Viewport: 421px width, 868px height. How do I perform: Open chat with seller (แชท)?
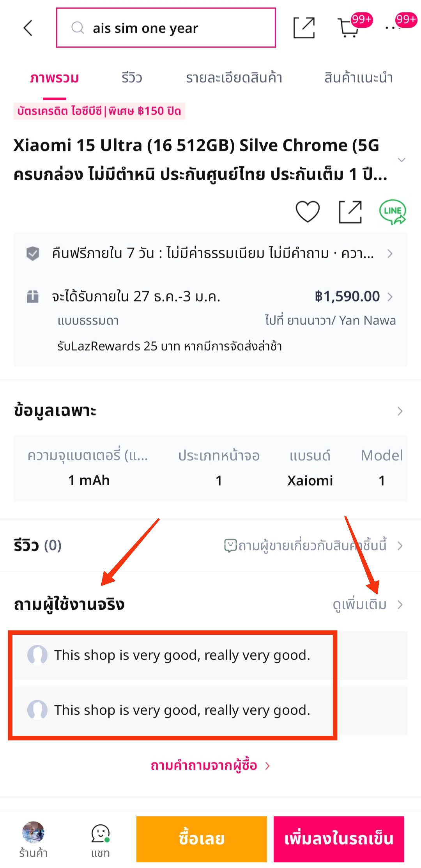pyautogui.click(x=101, y=840)
